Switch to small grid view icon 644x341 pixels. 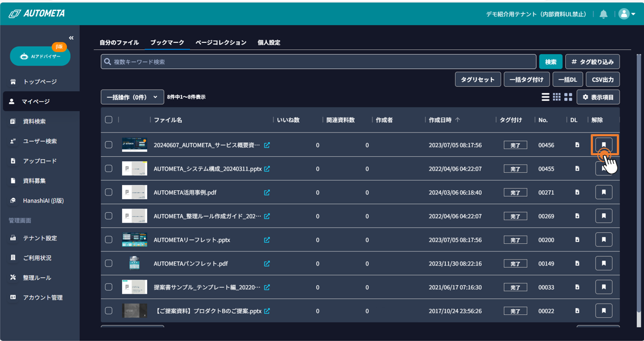pyautogui.click(x=557, y=97)
